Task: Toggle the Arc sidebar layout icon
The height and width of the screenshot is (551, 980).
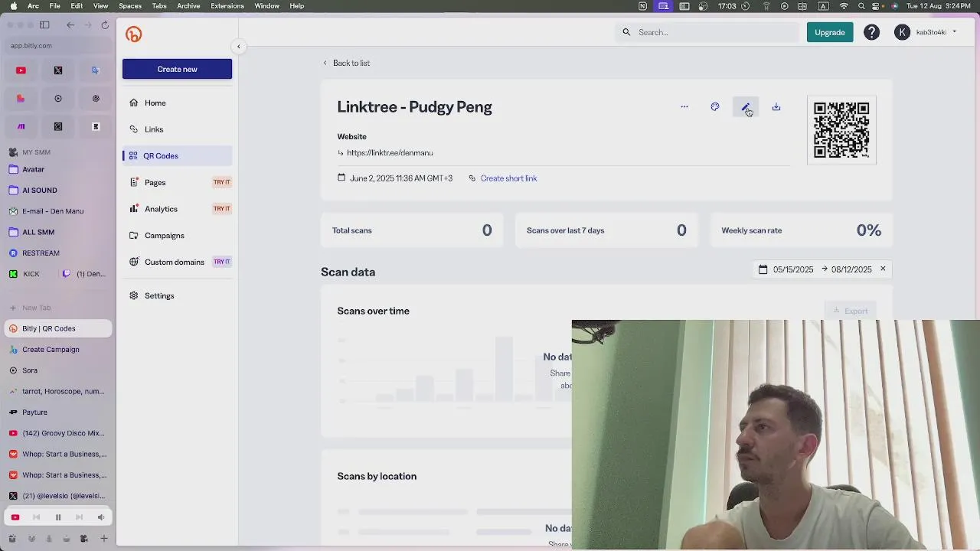Action: click(44, 25)
